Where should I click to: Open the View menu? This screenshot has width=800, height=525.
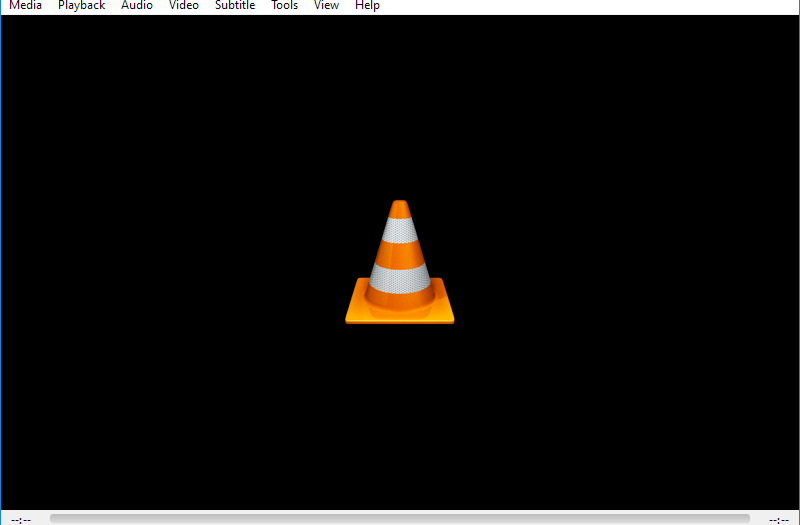[326, 6]
